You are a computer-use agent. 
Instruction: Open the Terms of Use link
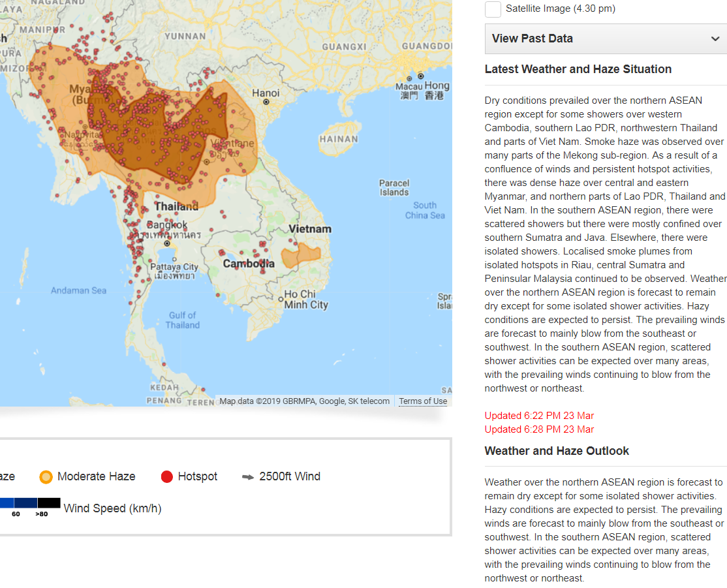click(423, 401)
